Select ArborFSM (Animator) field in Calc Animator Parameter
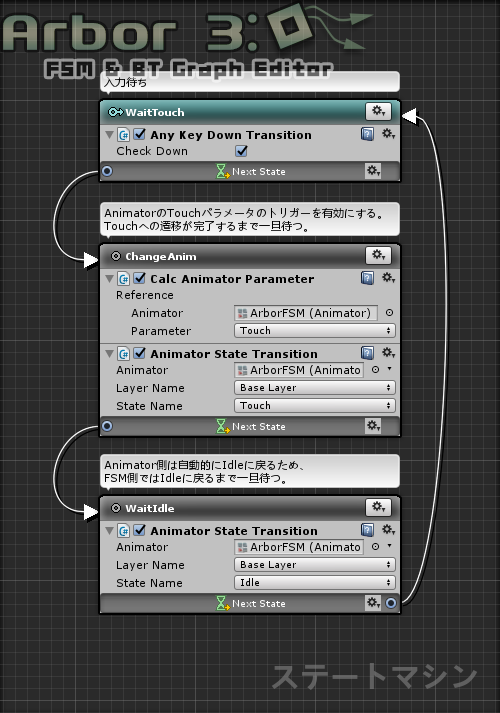Viewport: 500px width, 713px height. pos(306,313)
